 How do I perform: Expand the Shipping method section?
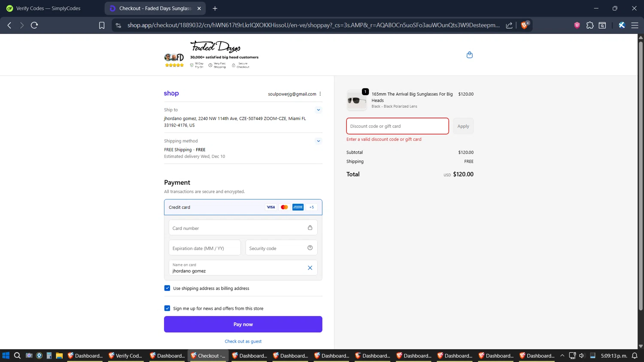[x=319, y=141]
